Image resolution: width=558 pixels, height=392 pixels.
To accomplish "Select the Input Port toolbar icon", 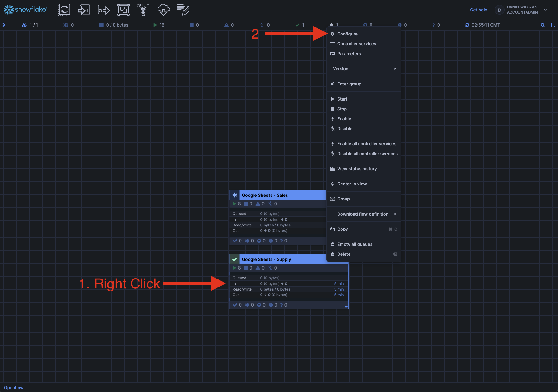I will click(x=84, y=10).
